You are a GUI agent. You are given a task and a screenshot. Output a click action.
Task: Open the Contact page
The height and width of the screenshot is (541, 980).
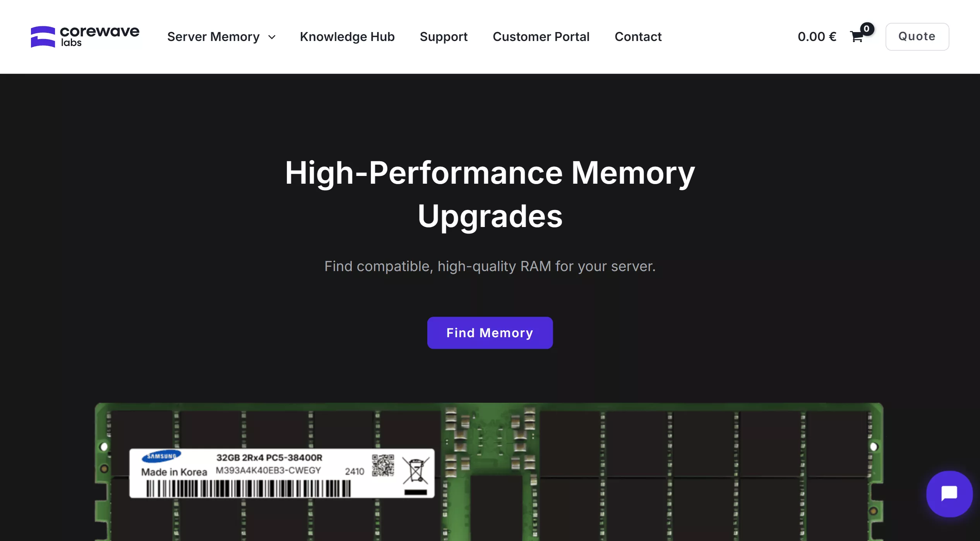pos(638,37)
